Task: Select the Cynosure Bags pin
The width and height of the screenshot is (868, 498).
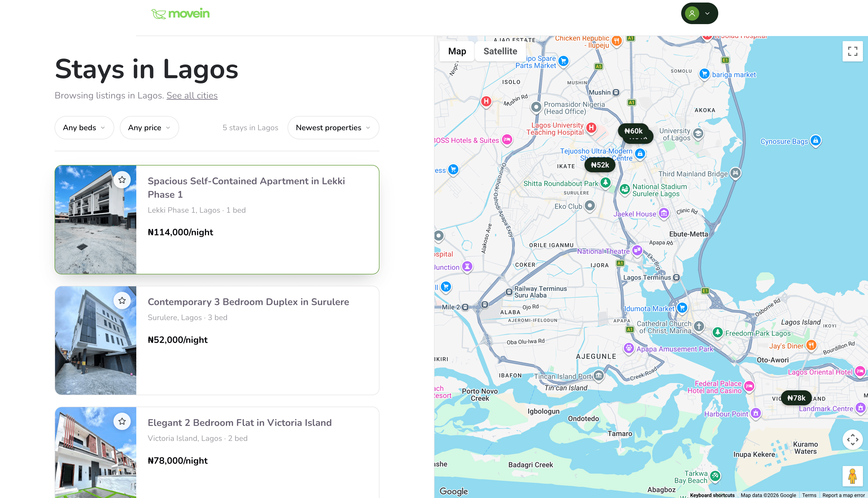Action: point(816,141)
